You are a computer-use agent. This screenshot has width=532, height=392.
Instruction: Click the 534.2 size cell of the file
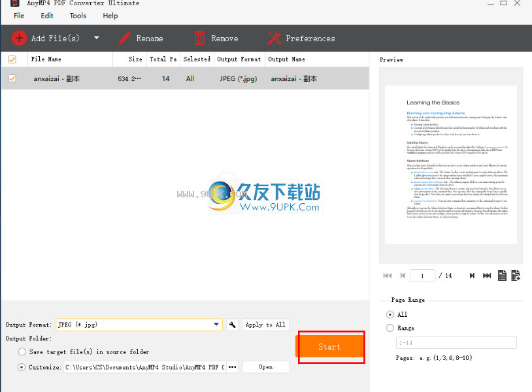[129, 78]
